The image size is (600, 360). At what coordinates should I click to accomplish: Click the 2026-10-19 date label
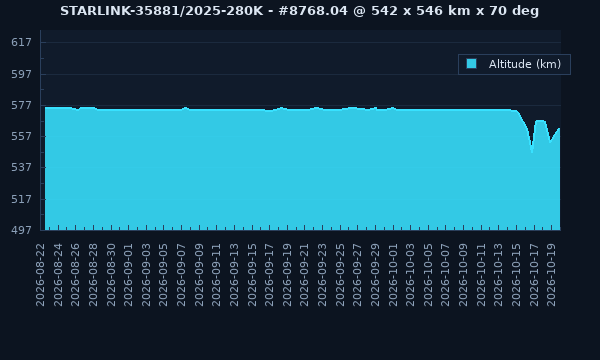(x=551, y=275)
